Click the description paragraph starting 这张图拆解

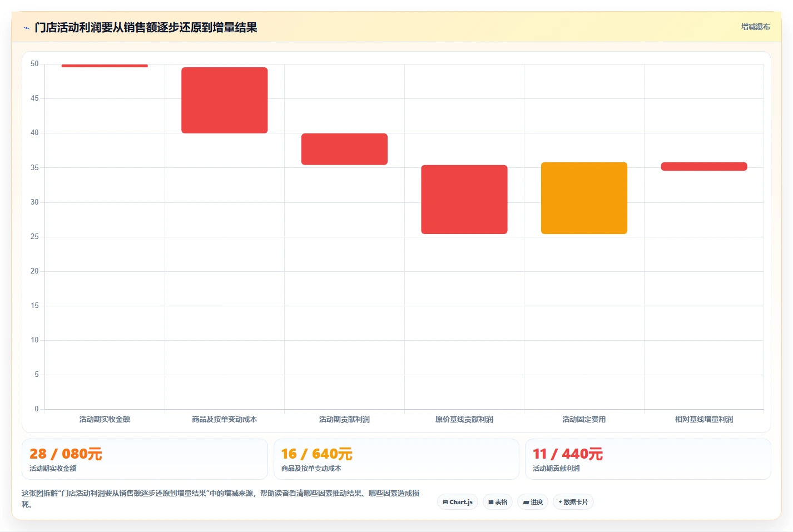click(x=221, y=499)
